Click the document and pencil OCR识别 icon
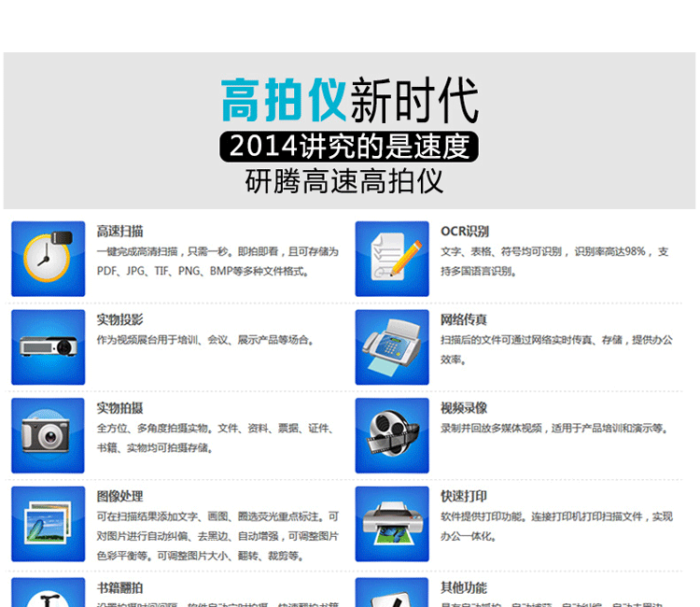700x607 pixels. pos(392,259)
